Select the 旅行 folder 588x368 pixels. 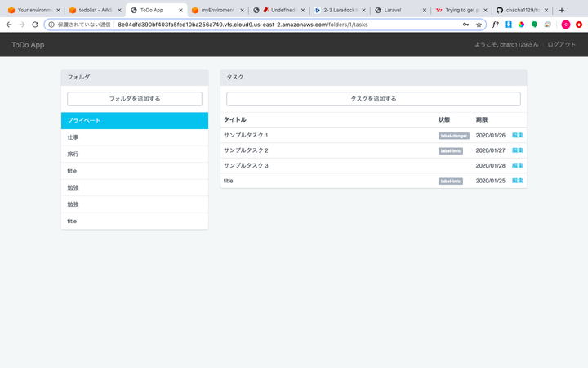135,154
